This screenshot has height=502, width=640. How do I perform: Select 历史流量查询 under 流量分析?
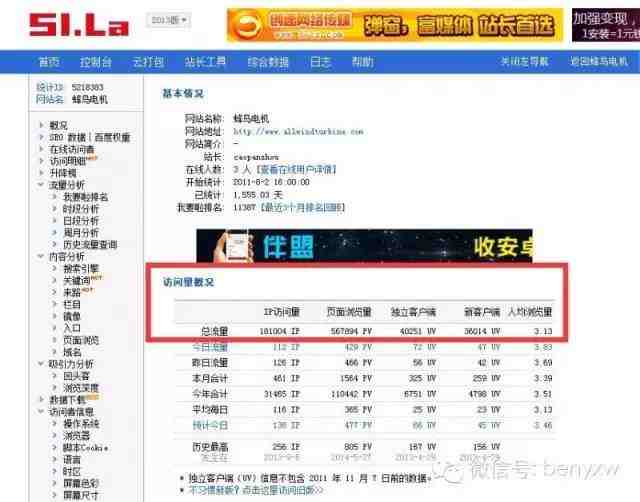click(x=90, y=244)
